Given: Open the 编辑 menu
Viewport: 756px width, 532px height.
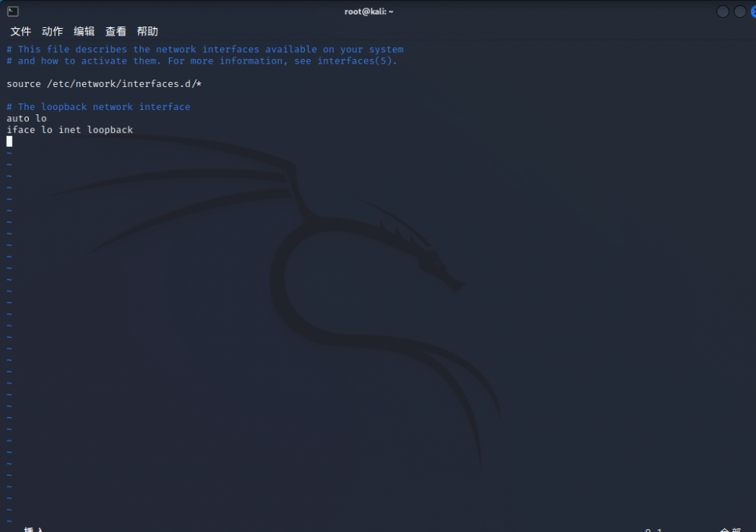Looking at the screenshot, I should (x=84, y=32).
